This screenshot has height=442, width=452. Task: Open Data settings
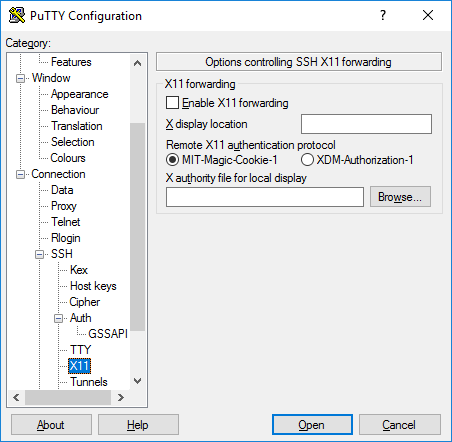click(x=62, y=190)
